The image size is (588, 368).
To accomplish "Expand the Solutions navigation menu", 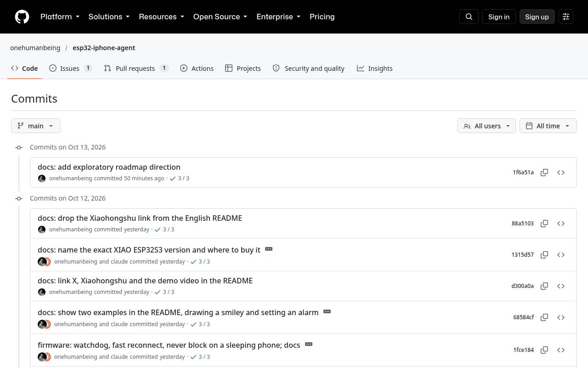I will 109,17.
